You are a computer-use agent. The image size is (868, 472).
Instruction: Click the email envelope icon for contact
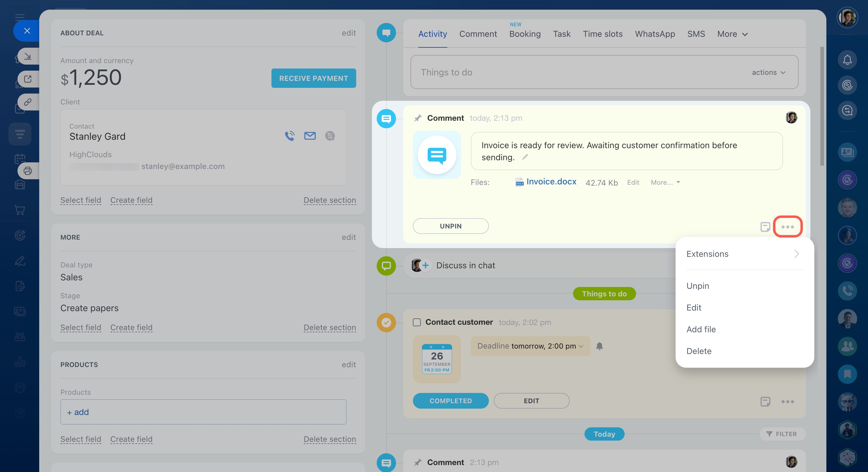click(310, 136)
